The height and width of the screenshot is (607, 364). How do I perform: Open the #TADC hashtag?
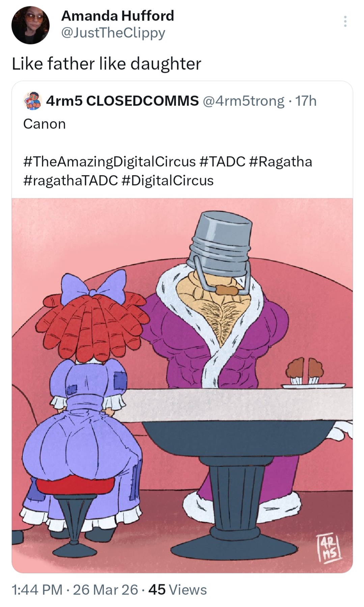pos(222,162)
